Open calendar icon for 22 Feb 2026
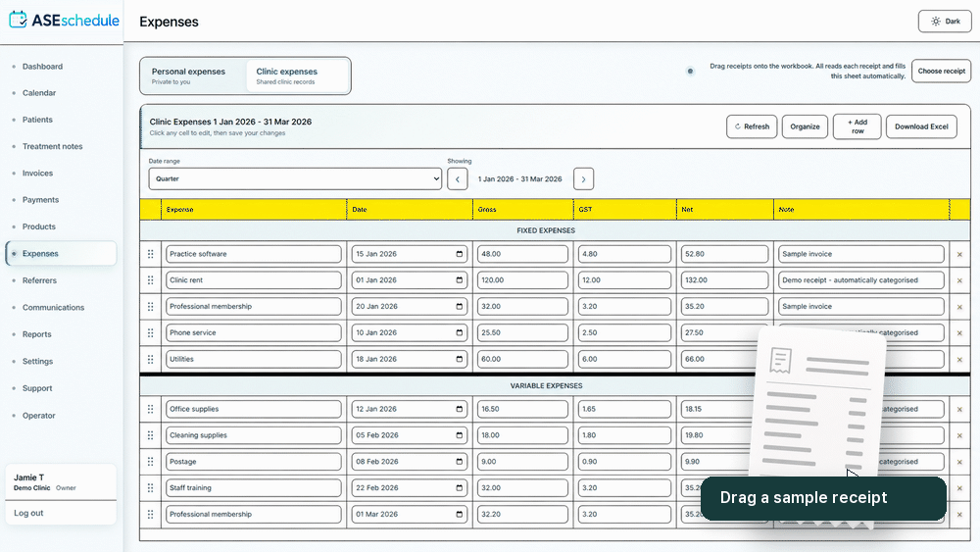 (x=460, y=487)
